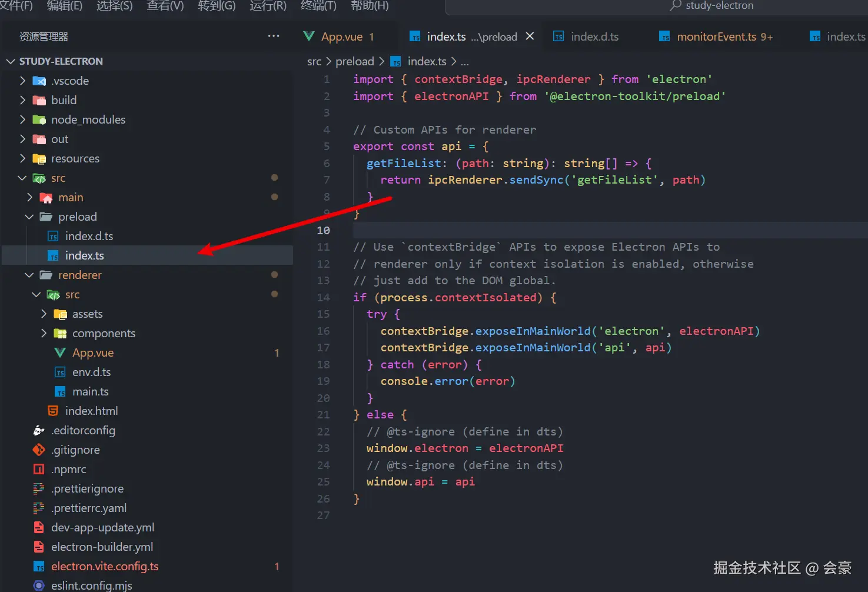Screen dimensions: 868x592
Task: Click the components folder icon
Action: coord(61,333)
